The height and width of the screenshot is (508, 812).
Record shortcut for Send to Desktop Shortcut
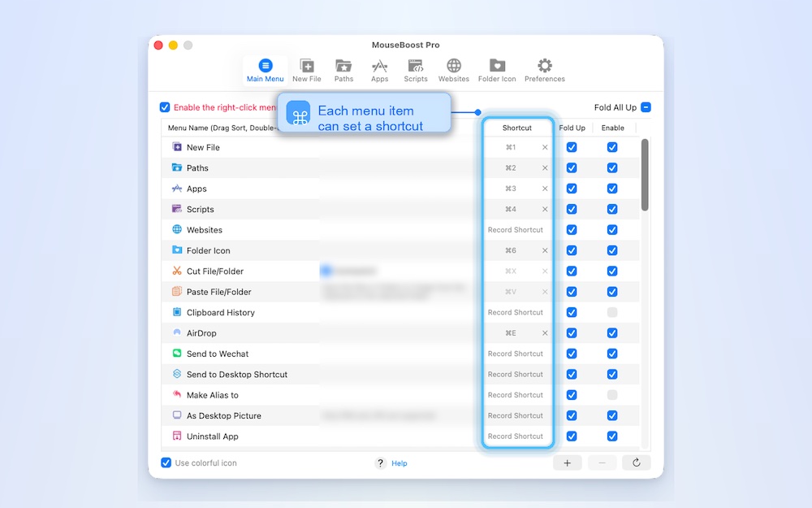516,374
